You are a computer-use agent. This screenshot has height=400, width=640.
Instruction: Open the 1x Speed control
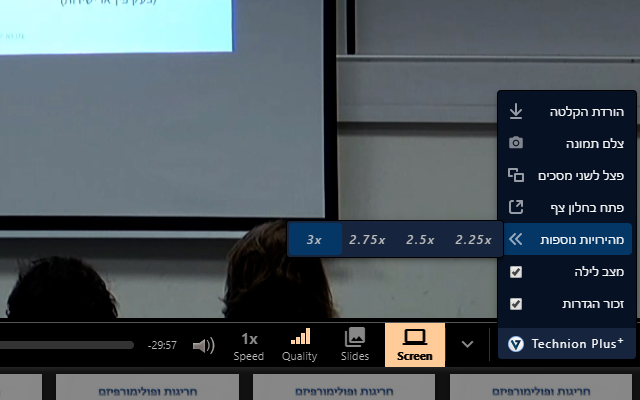point(249,345)
